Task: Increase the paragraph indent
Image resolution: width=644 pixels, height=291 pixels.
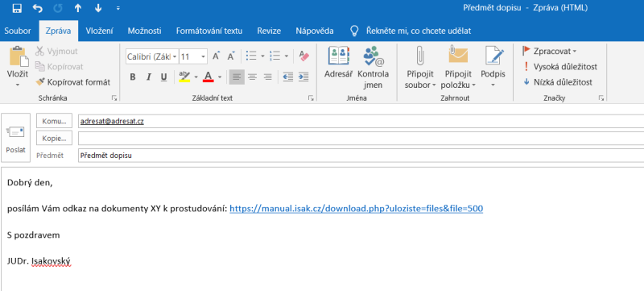Action: 303,77
